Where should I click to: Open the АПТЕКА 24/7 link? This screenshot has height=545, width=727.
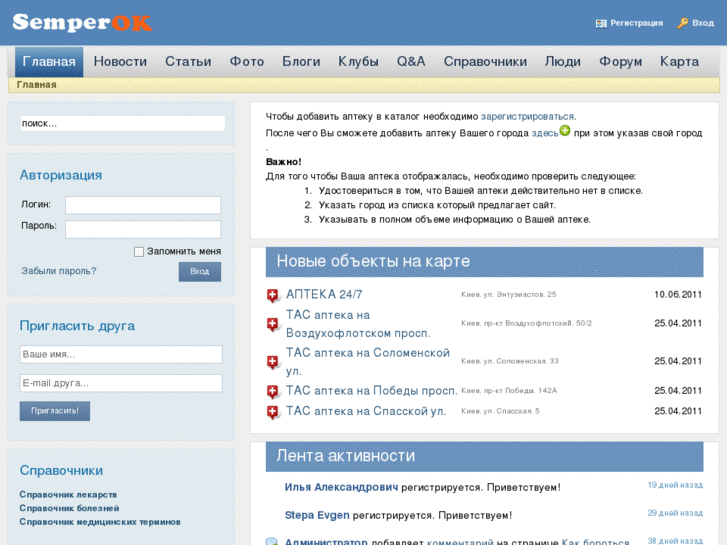[324, 295]
